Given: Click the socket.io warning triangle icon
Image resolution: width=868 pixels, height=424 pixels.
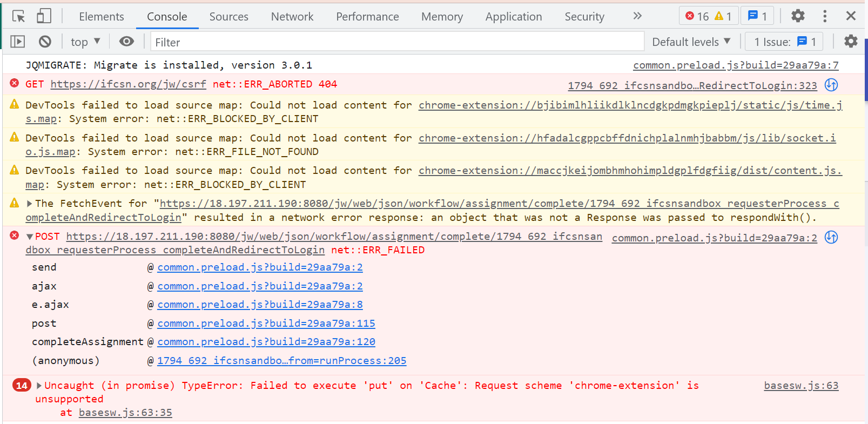Looking at the screenshot, I should click(x=15, y=137).
